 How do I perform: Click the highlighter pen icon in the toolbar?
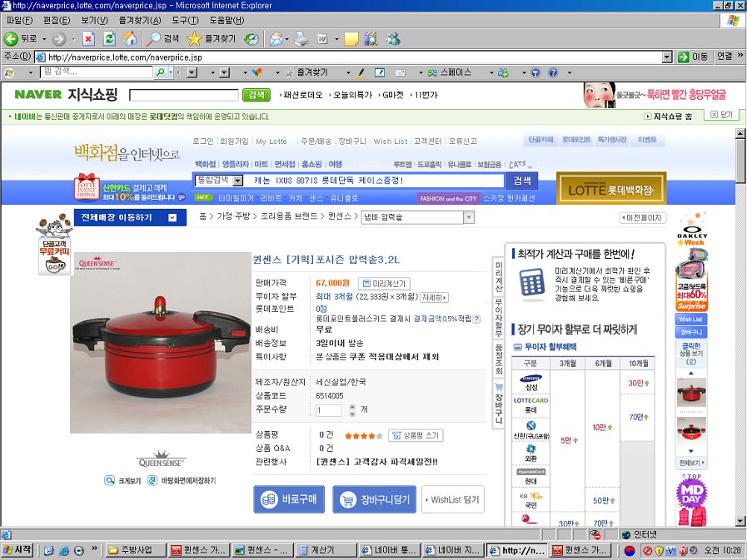point(361,72)
